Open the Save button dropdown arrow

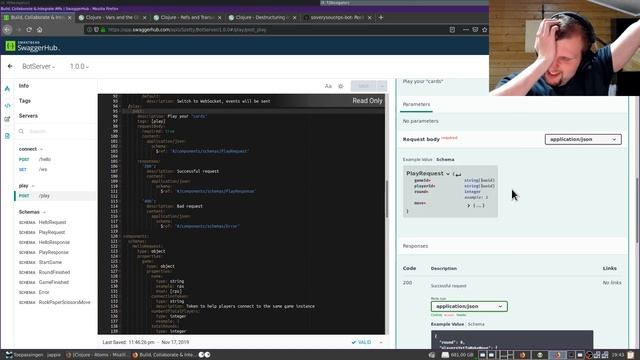click(x=382, y=86)
